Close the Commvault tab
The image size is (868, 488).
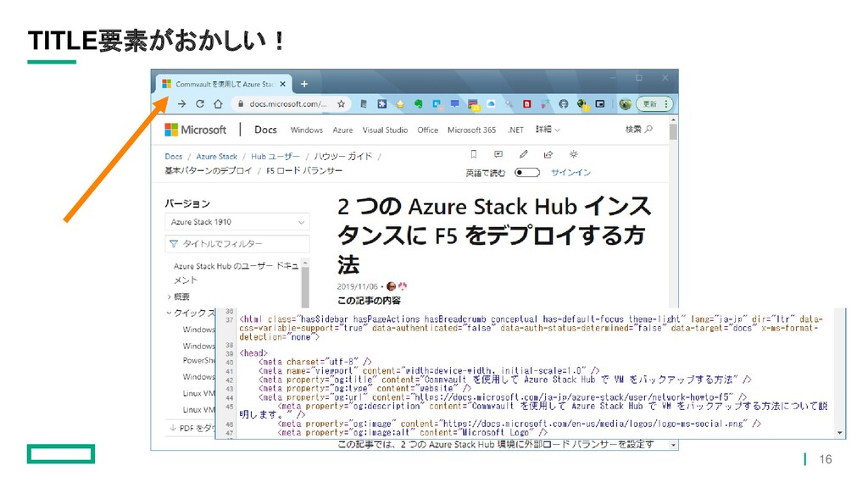(283, 84)
